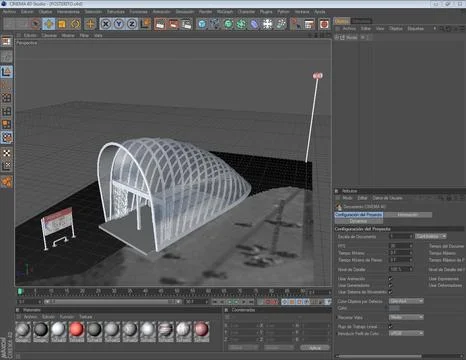Click the Tiempo Mínimo value field
The image size is (466, 360).
coord(401,253)
